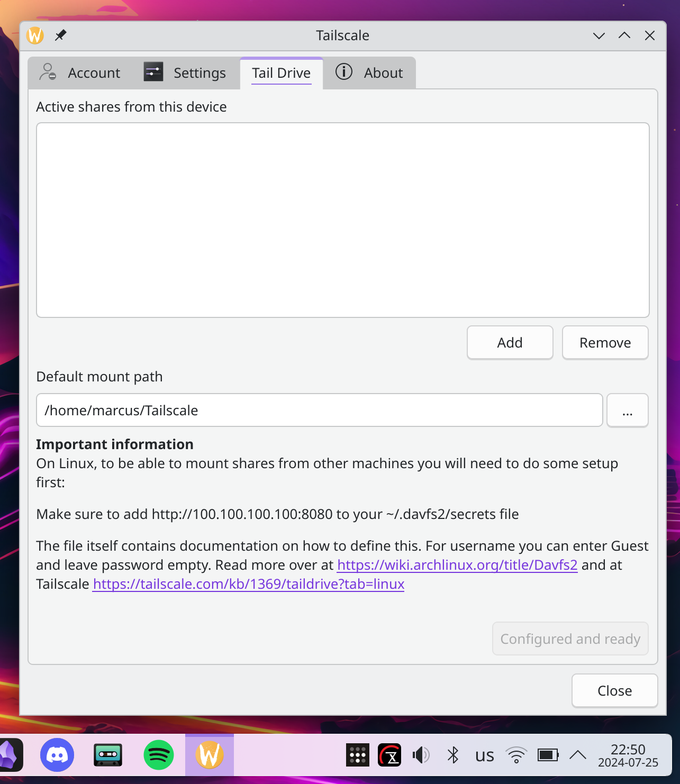The height and width of the screenshot is (784, 680).
Task: Click the Tailscale taskbar entry
Action: click(210, 755)
